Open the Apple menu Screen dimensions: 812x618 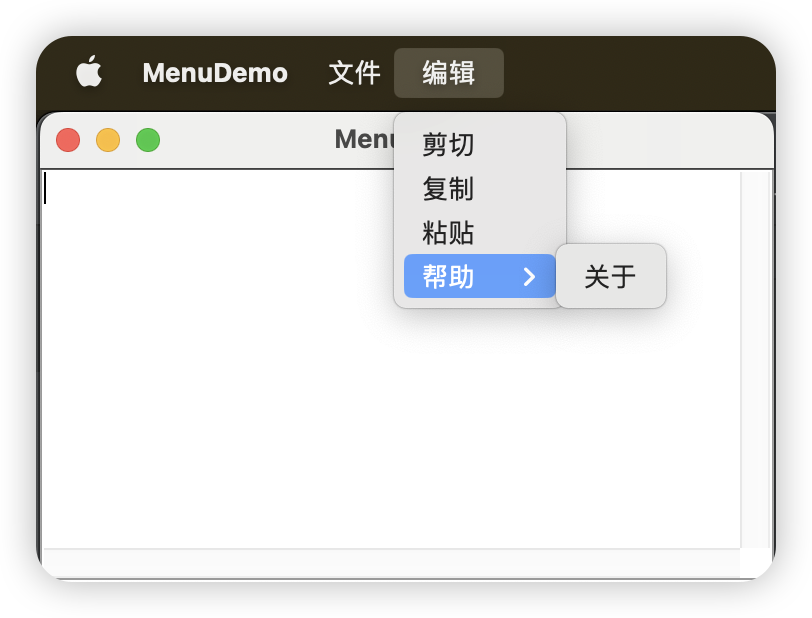click(x=89, y=73)
